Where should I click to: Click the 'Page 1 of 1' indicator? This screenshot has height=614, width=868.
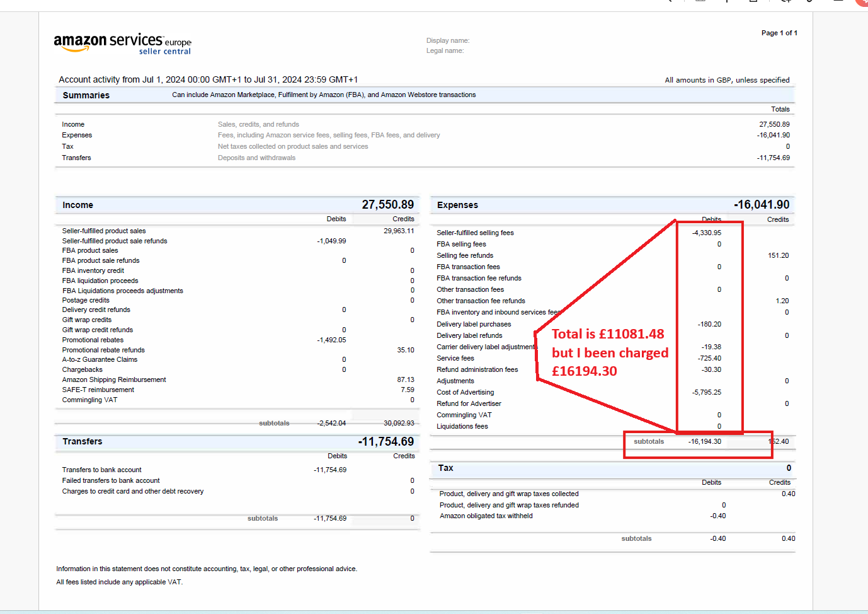tap(779, 33)
